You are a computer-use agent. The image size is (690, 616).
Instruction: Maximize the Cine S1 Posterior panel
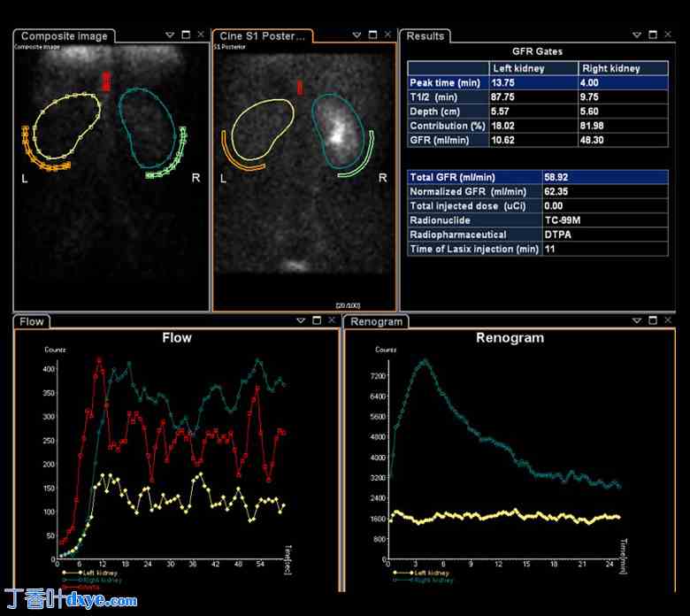coord(372,35)
